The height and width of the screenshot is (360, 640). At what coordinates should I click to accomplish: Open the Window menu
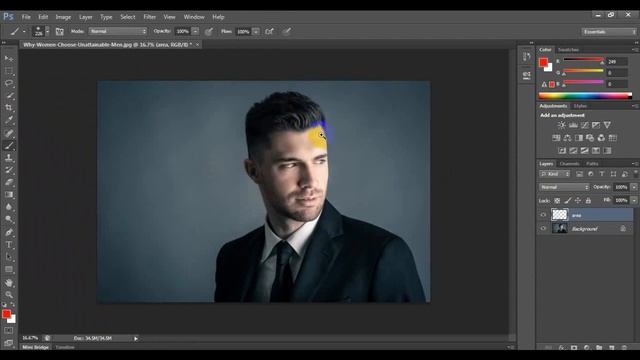tap(194, 17)
